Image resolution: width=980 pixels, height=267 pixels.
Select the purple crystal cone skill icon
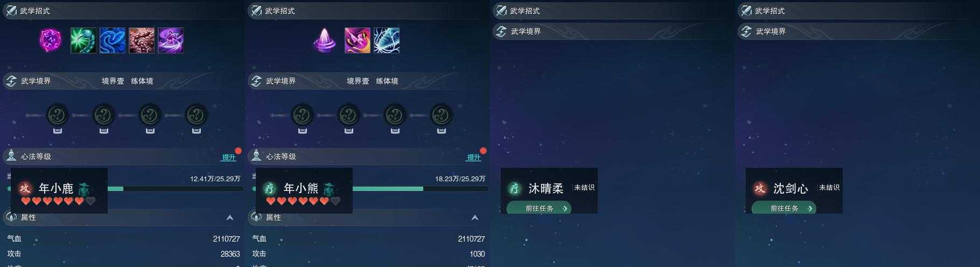coord(325,40)
